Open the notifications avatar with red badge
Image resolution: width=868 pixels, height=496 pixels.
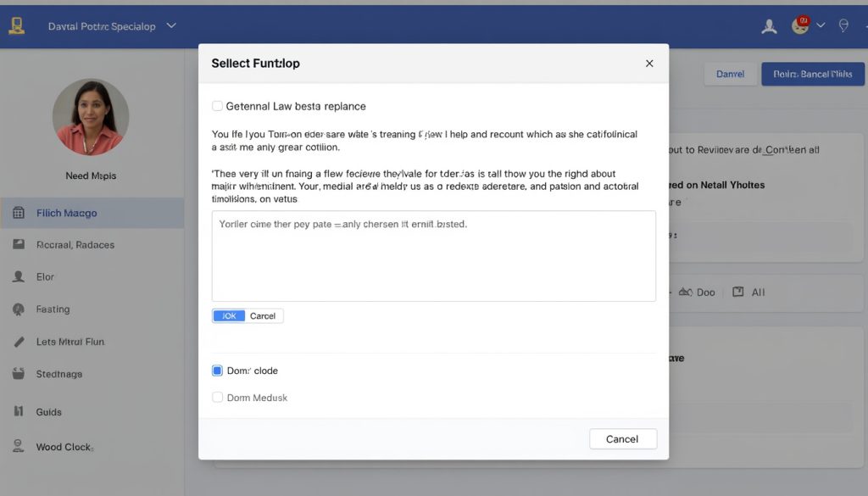coord(800,25)
